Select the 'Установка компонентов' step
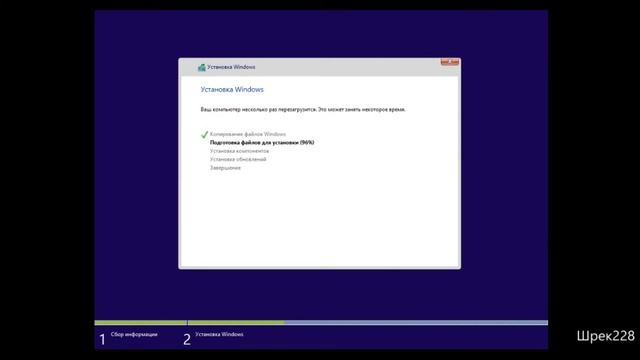This screenshot has width=640, height=360. [x=239, y=151]
